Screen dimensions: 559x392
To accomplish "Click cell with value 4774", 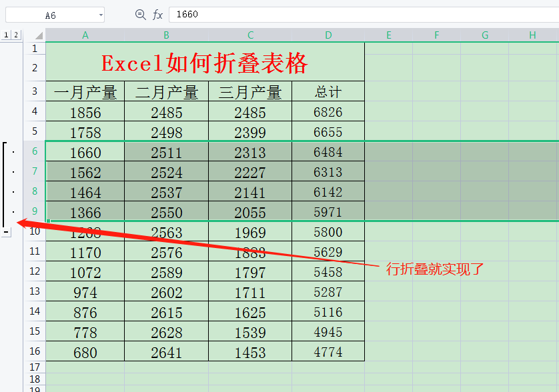I will pos(328,351).
